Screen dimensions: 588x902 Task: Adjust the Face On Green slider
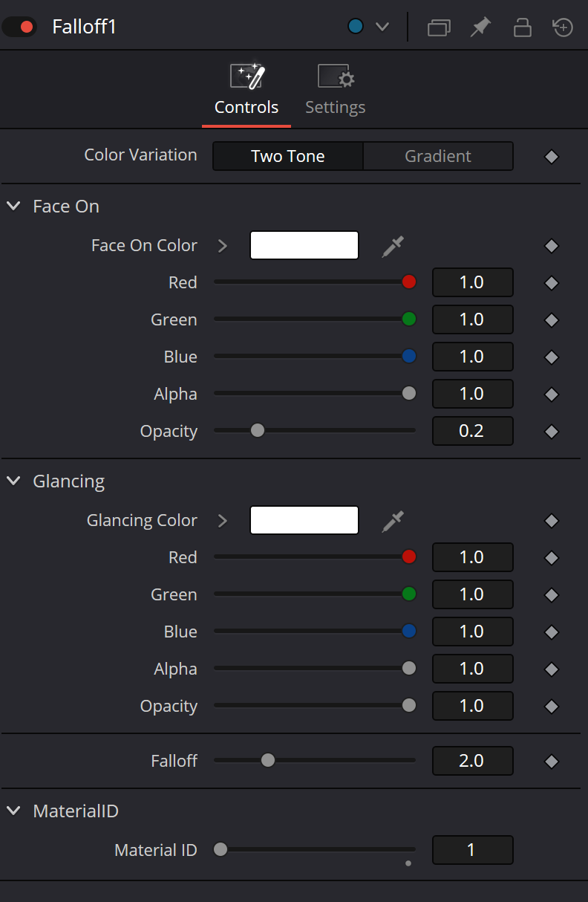(315, 319)
